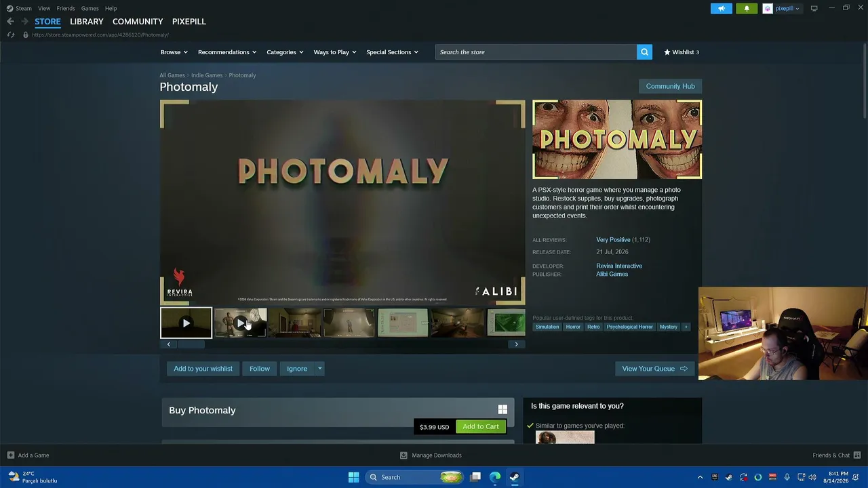This screenshot has height=488, width=868.
Task: Expand the Ways to Play dropdown
Action: [335, 52]
